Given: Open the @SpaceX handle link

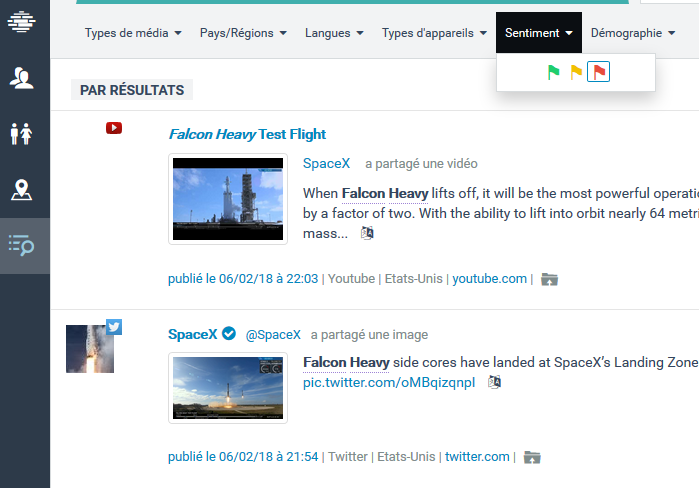Looking at the screenshot, I should 273,335.
